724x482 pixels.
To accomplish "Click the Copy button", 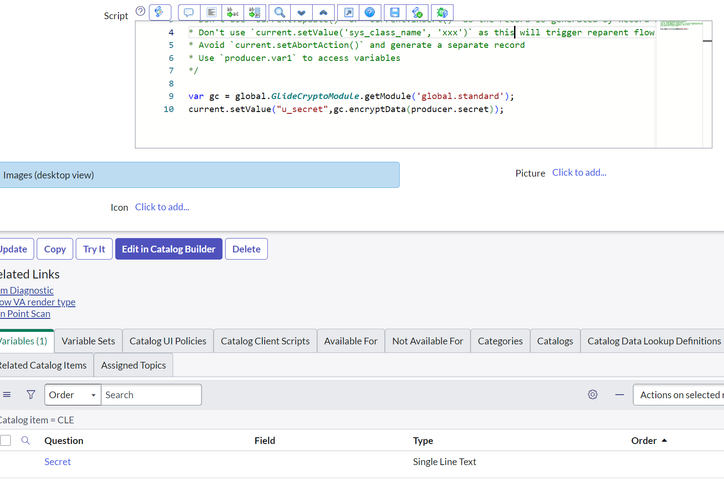I will (x=55, y=249).
